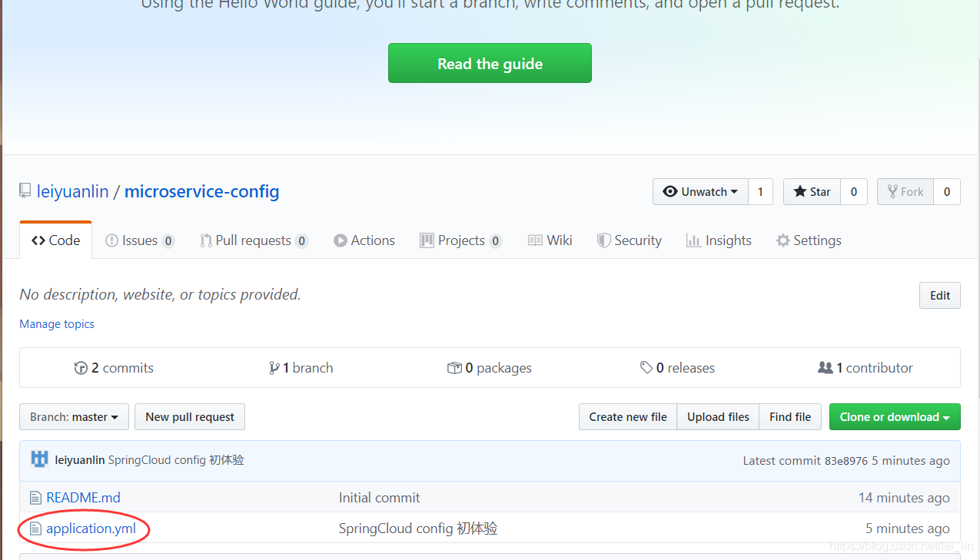The image size is (980, 560).
Task: Open the Pull requests tab
Action: tap(254, 240)
